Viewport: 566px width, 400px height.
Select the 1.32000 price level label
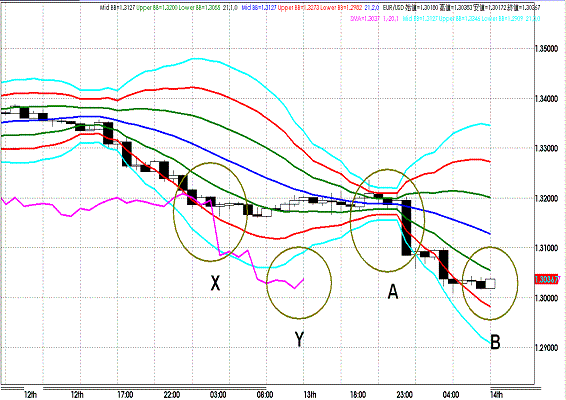pyautogui.click(x=546, y=198)
